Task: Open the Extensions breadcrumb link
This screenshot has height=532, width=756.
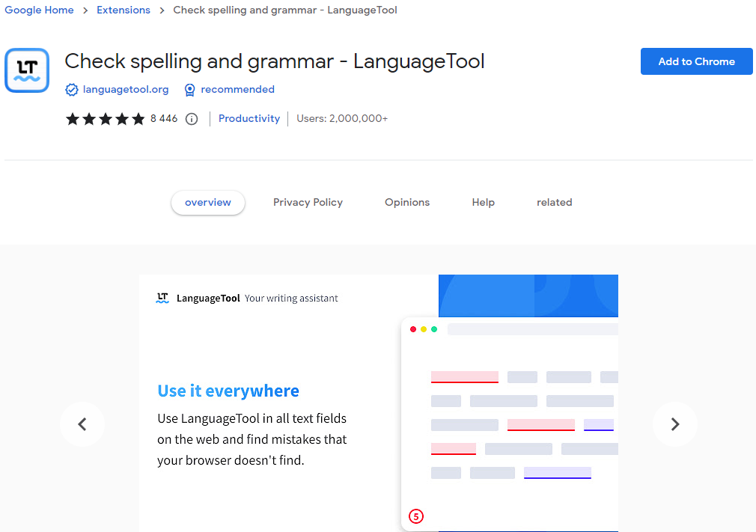Action: pos(124,10)
